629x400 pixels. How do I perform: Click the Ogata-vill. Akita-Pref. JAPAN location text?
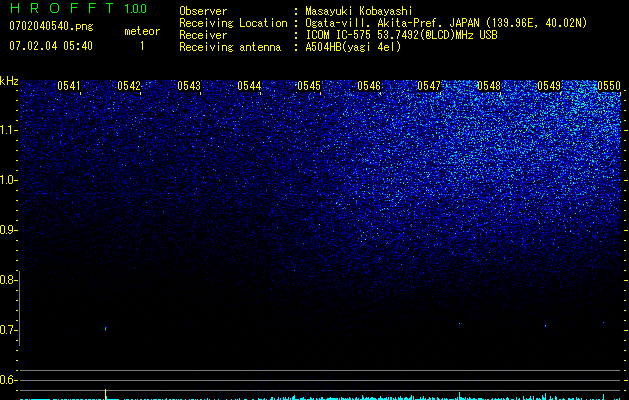click(x=446, y=23)
